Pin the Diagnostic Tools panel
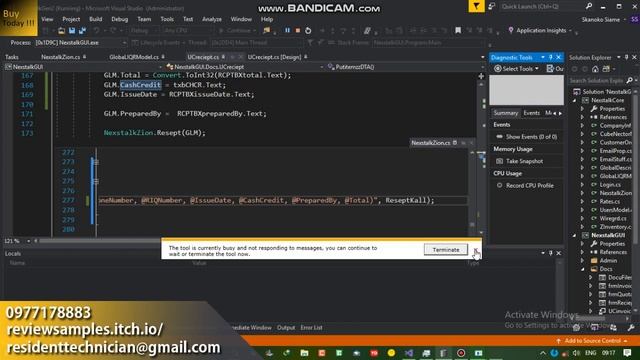 (x=551, y=57)
